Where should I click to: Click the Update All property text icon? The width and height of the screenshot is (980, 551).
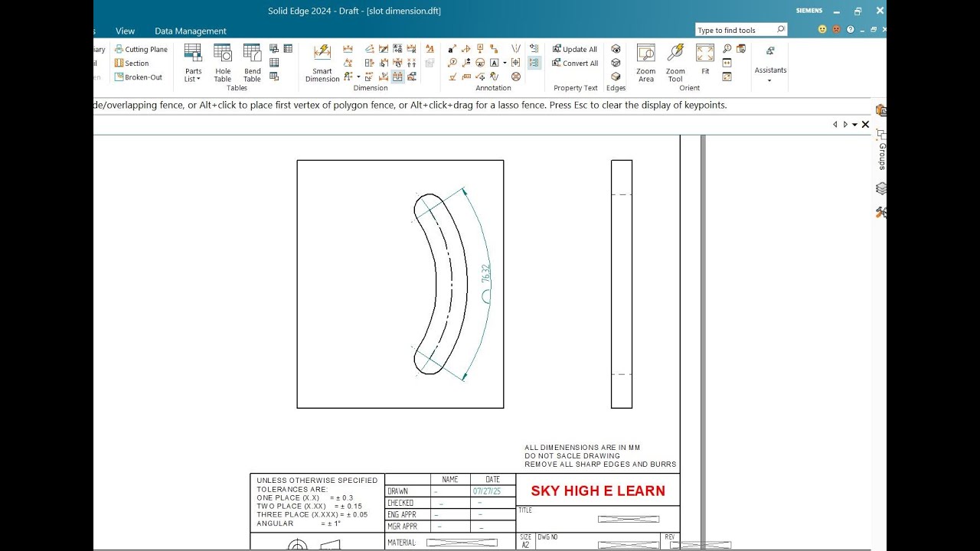coord(575,48)
